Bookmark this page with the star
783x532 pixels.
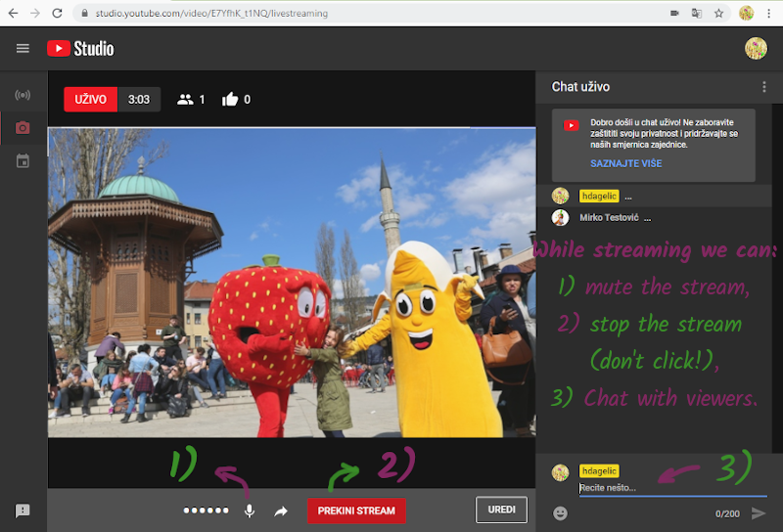[719, 14]
